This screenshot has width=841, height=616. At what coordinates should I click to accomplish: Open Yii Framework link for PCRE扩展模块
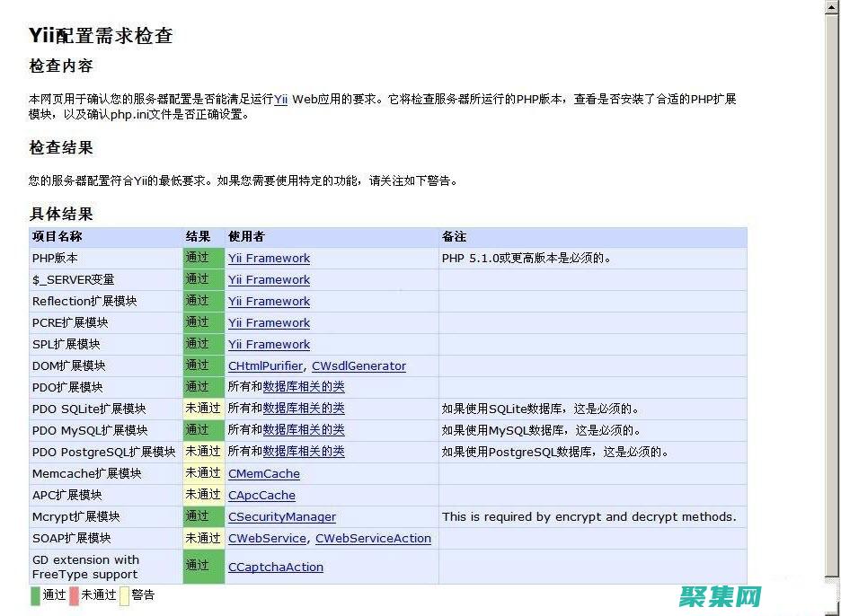(269, 322)
